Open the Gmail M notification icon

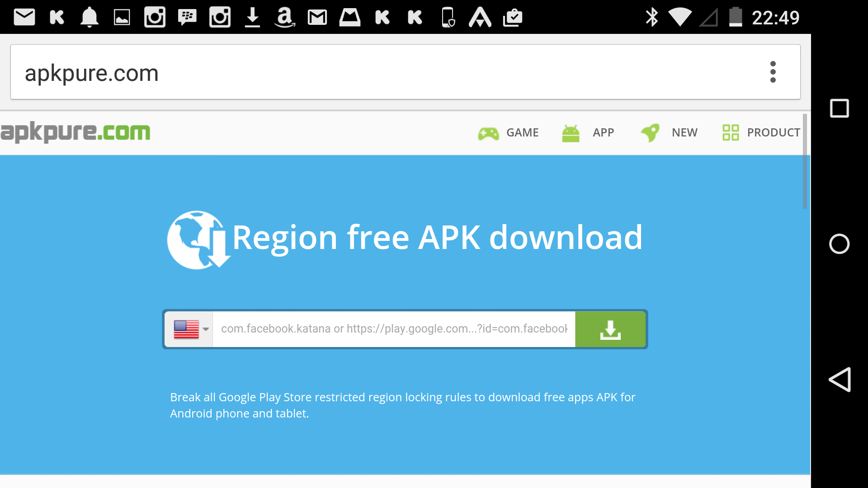pyautogui.click(x=317, y=18)
